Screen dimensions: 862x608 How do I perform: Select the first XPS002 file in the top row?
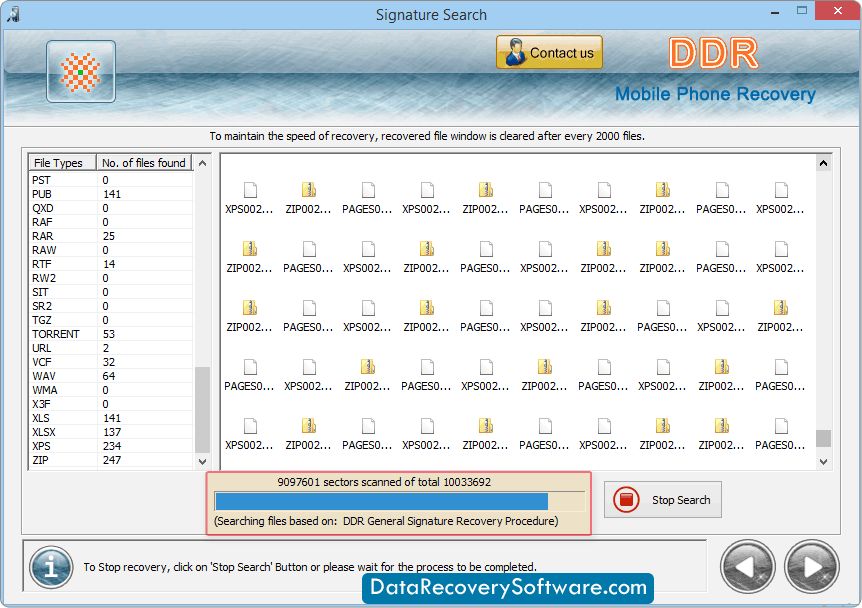250,198
